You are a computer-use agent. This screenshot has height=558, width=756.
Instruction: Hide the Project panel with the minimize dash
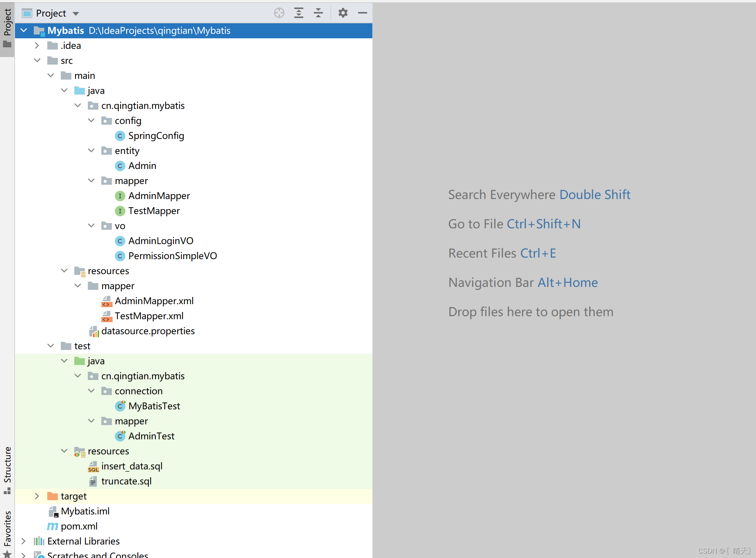pyautogui.click(x=362, y=13)
